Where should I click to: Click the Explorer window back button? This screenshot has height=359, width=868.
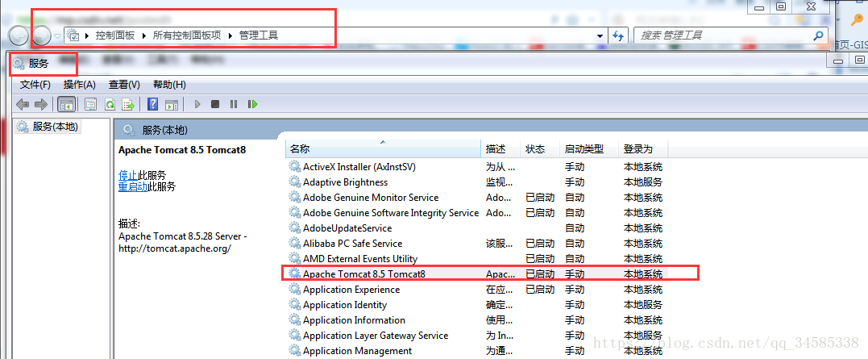(19, 36)
